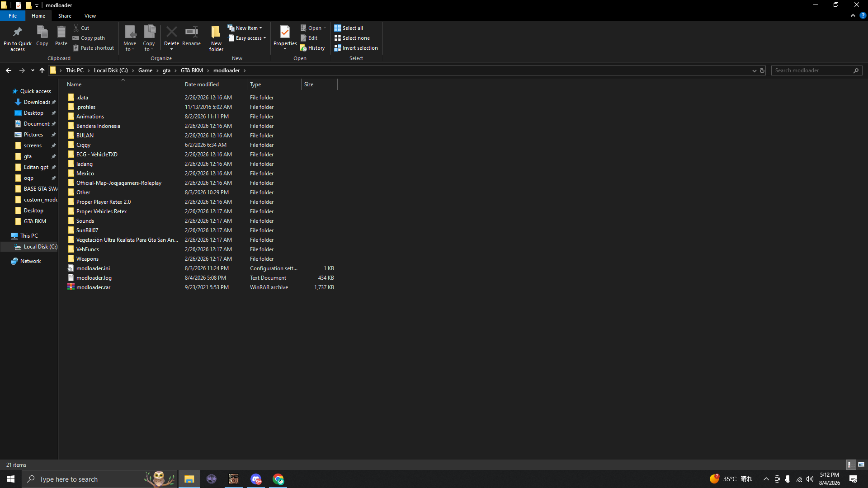868x488 pixels.
Task: Click Select all in ribbon
Action: tap(349, 28)
